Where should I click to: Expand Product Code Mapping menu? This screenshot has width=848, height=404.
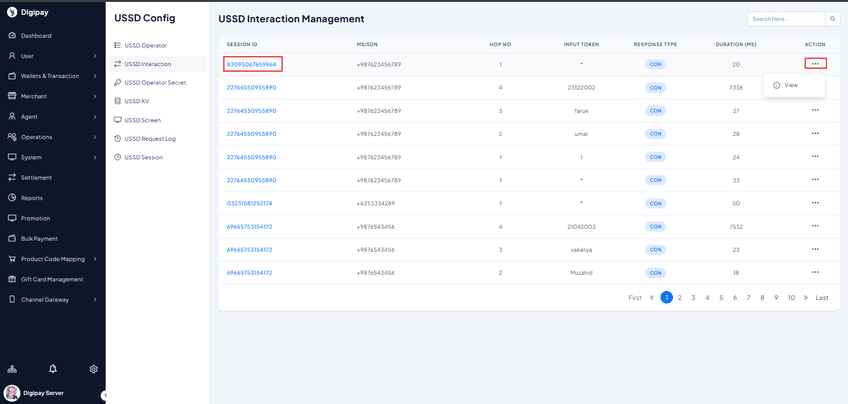(x=52, y=259)
